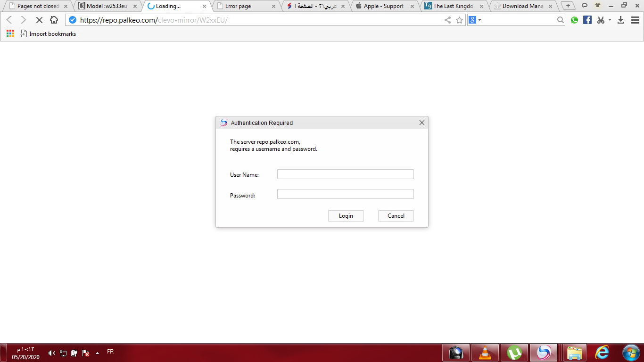This screenshot has height=362, width=644.
Task: Switch to the Model :w2533eu tab
Action: pyautogui.click(x=107, y=6)
